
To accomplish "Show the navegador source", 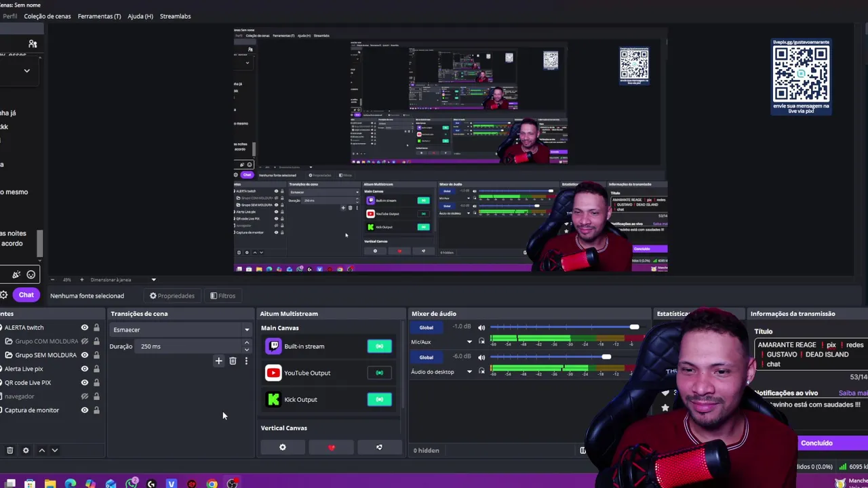I will (85, 396).
